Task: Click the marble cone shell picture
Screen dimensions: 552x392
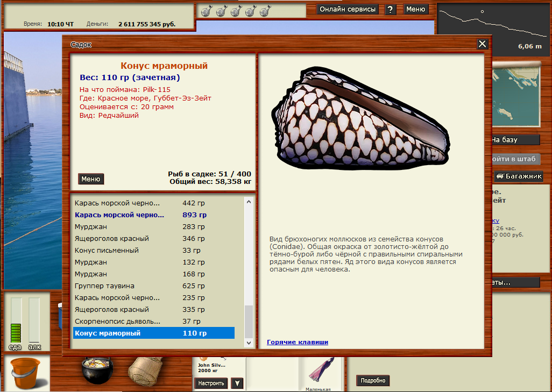Action: click(360, 118)
